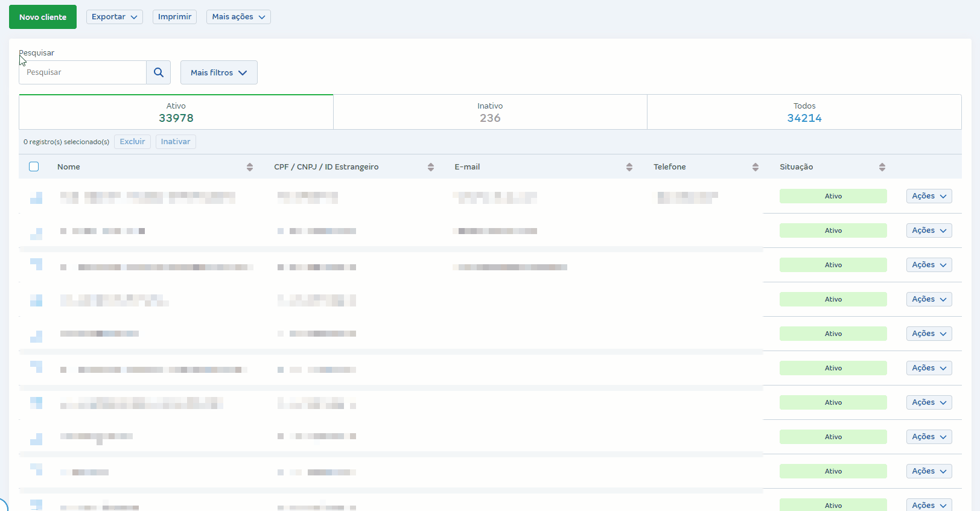Select the second client row checkbox
The image size is (980, 511).
[36, 232]
